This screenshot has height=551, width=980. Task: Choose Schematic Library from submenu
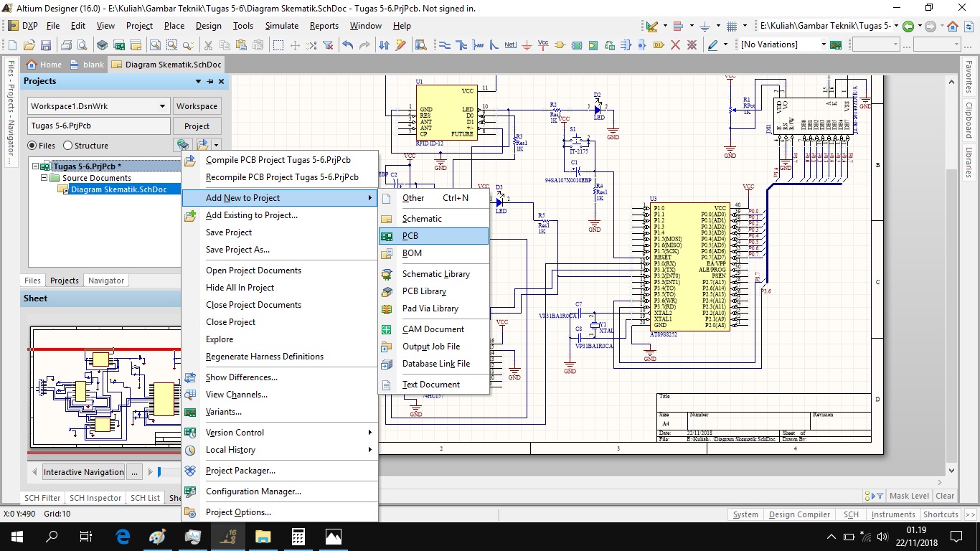coord(433,274)
